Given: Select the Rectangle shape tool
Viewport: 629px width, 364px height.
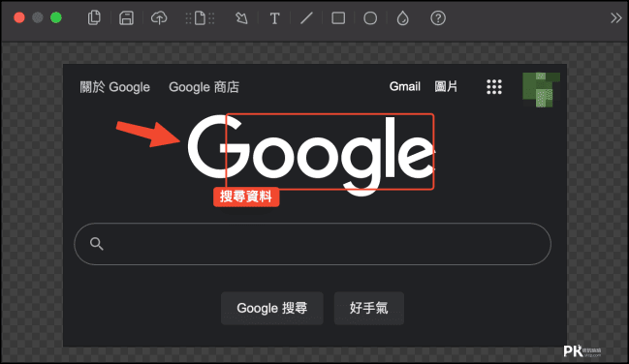Looking at the screenshot, I should [338, 18].
